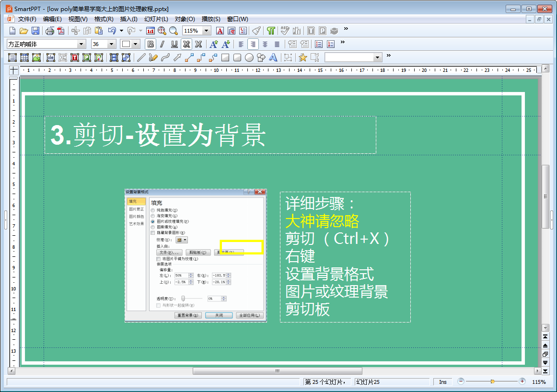Screen dimensions: 557x392
Task: Open the font name dropdown 方正呐喊体
Action: (x=81, y=44)
